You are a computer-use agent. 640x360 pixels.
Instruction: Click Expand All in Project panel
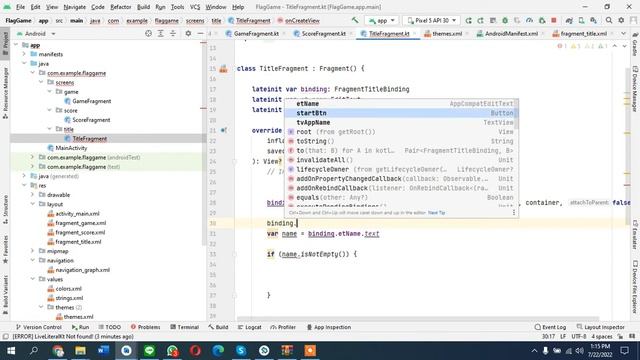point(160,33)
